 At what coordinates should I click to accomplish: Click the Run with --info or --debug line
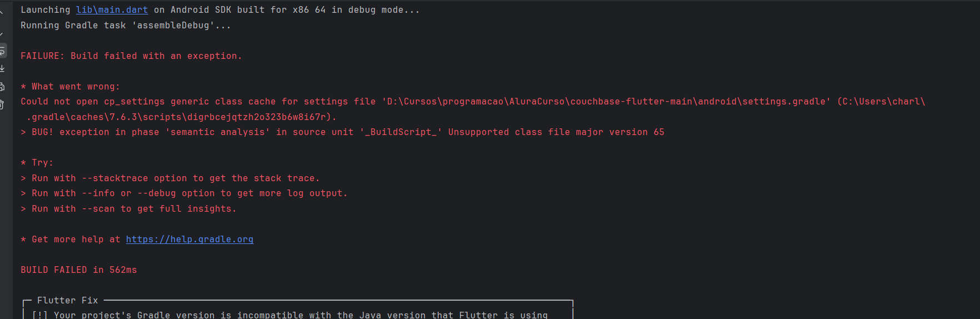[184, 193]
